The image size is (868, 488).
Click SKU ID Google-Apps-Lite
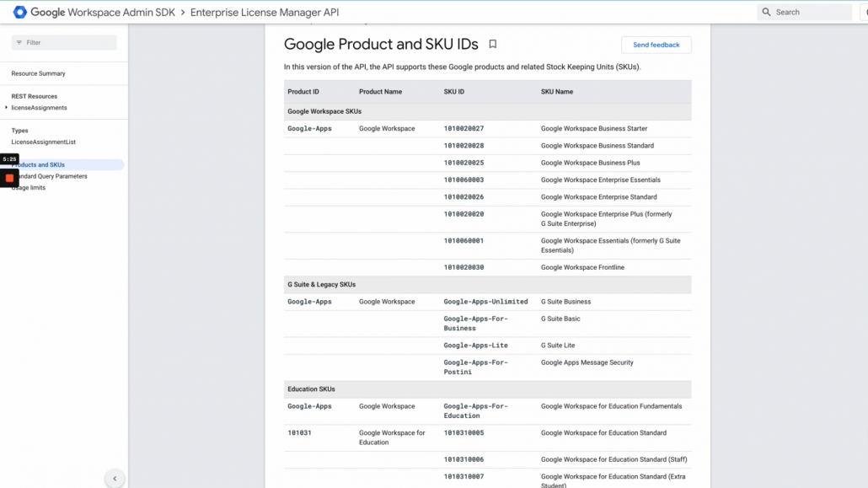[x=475, y=346]
